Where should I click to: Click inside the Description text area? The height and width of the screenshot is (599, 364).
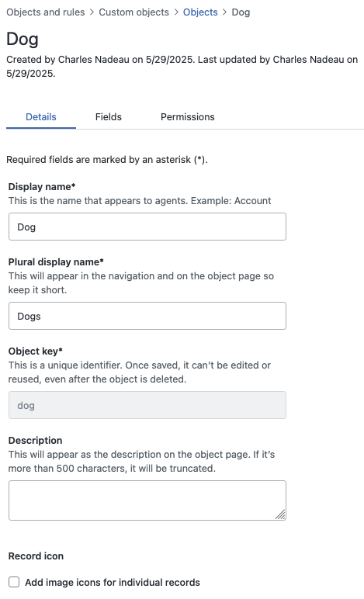point(147,500)
